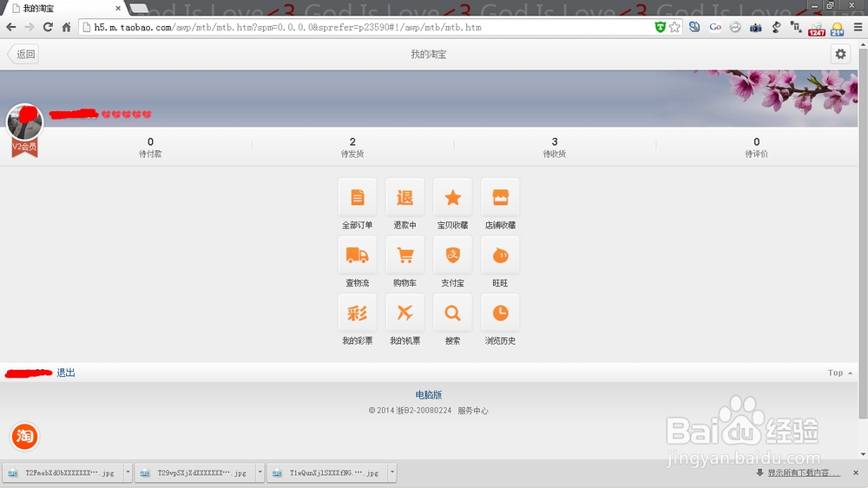Open downloaded file T29vpSXjXdXXXXXXX….jpg
868x488 pixels.
point(195,472)
